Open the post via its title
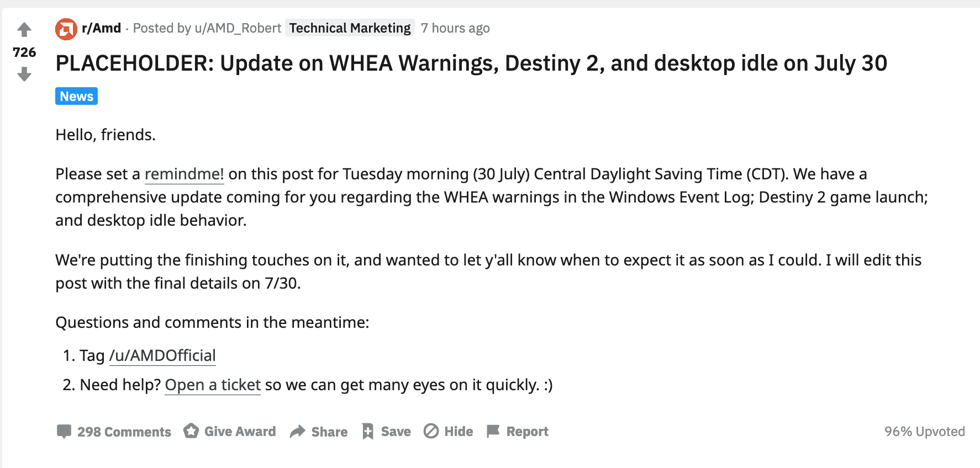Viewport: 980px width, 468px height. click(471, 63)
